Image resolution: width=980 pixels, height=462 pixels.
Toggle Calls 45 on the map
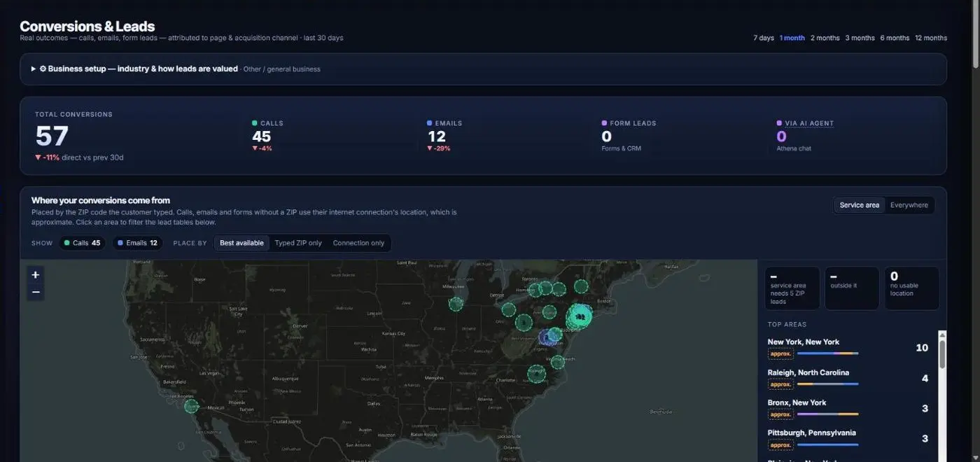click(82, 243)
